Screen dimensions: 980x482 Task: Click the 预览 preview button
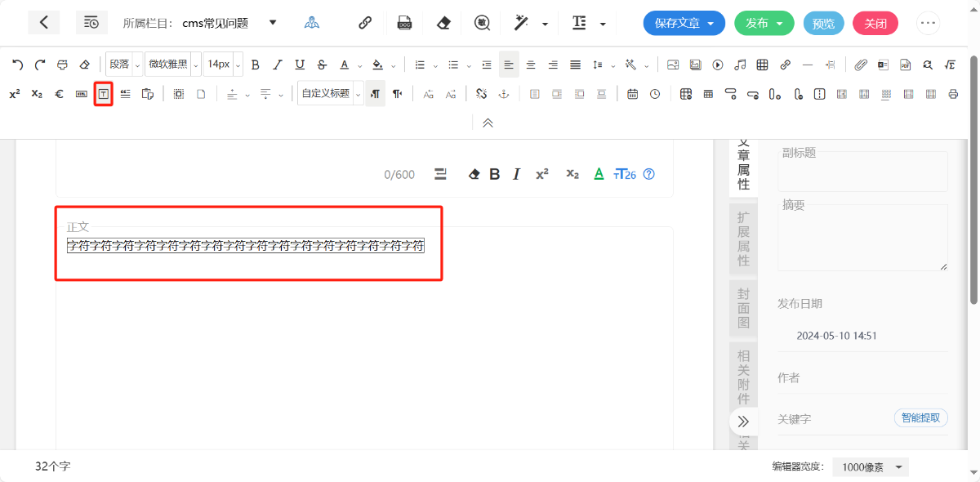(x=823, y=23)
